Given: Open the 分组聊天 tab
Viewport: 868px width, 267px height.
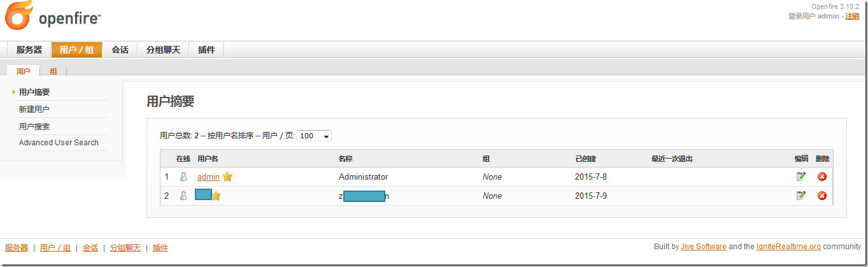Looking at the screenshot, I should (x=163, y=50).
